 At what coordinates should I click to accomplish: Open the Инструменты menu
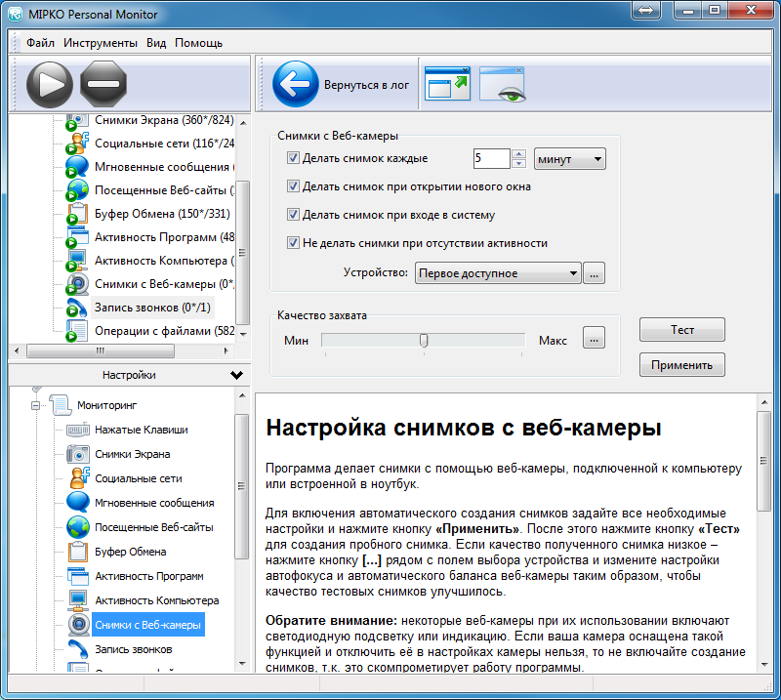(x=101, y=43)
